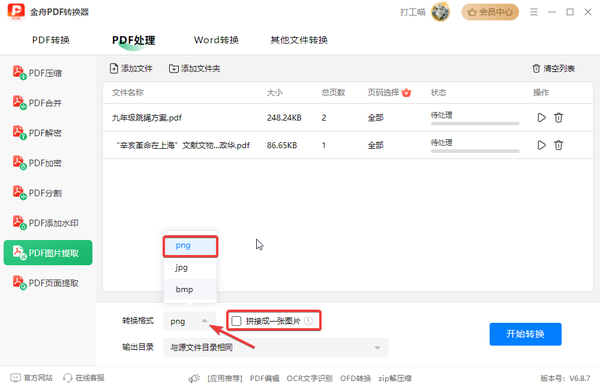Image resolution: width=600 pixels, height=390 pixels.
Task: Select PDF添加水印 in the sidebar
Action: coord(48,223)
